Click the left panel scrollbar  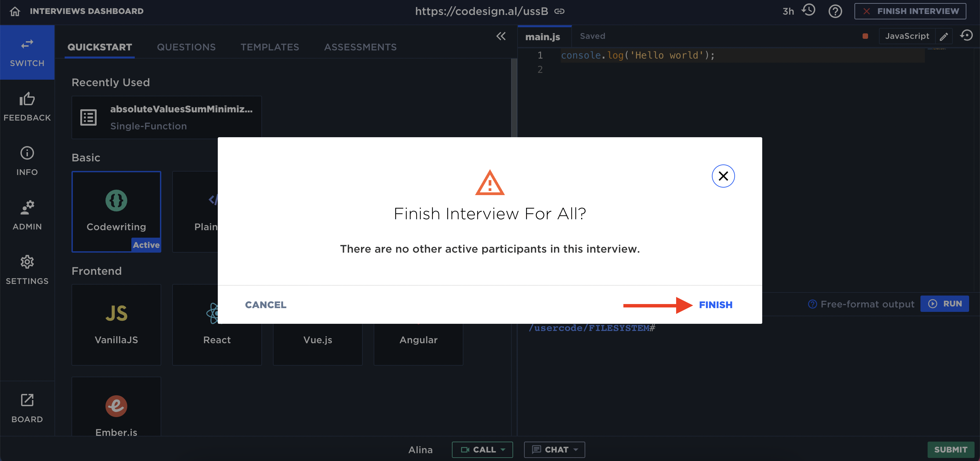click(514, 98)
